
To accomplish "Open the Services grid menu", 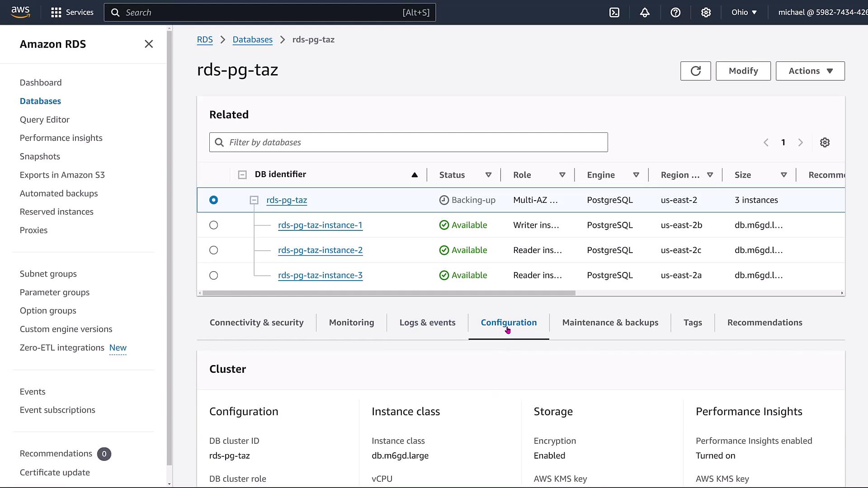I will click(56, 13).
